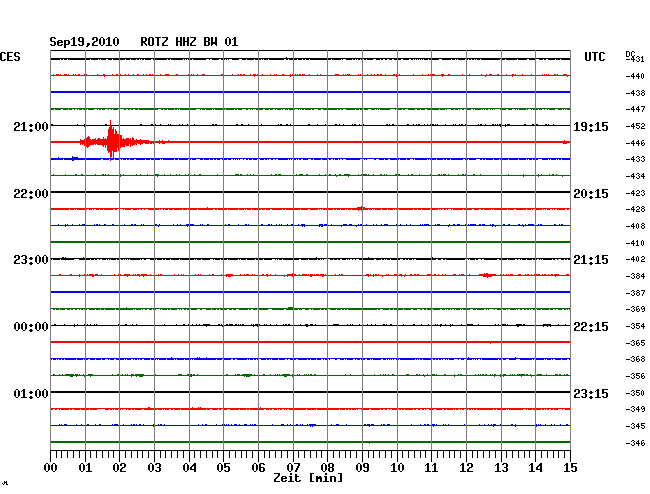Click the DC offset value -402

click(635, 259)
